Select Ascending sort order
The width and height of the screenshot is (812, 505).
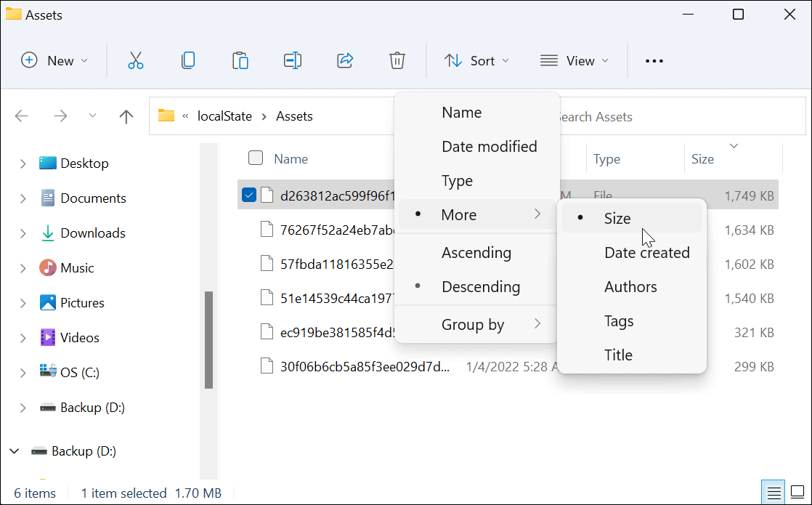point(476,252)
